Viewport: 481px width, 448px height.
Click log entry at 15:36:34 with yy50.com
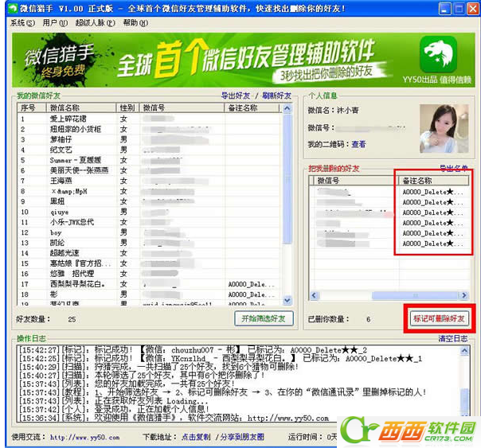(174, 418)
